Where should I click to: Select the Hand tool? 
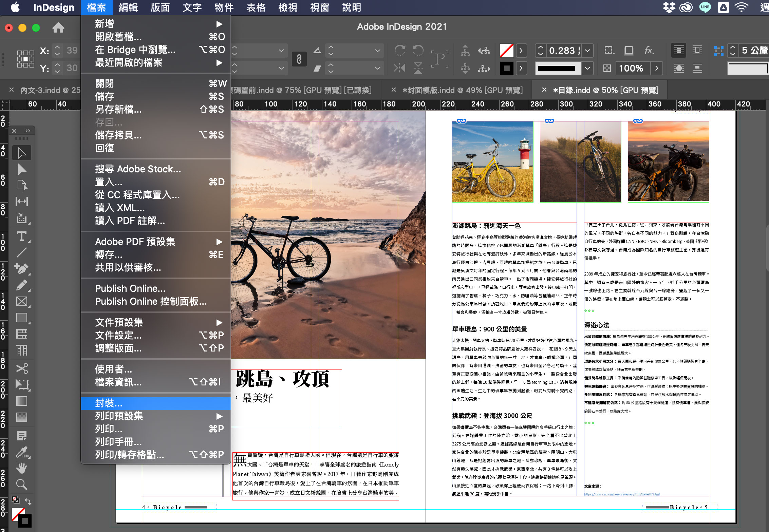22,468
